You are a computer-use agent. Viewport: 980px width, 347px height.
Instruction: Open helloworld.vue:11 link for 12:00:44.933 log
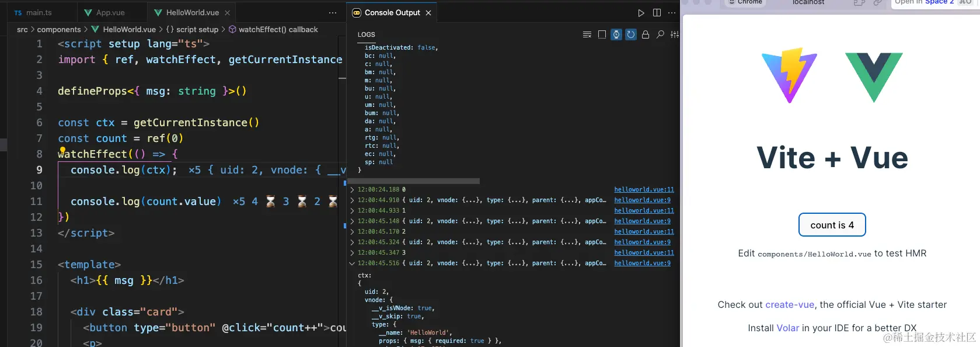pos(644,210)
